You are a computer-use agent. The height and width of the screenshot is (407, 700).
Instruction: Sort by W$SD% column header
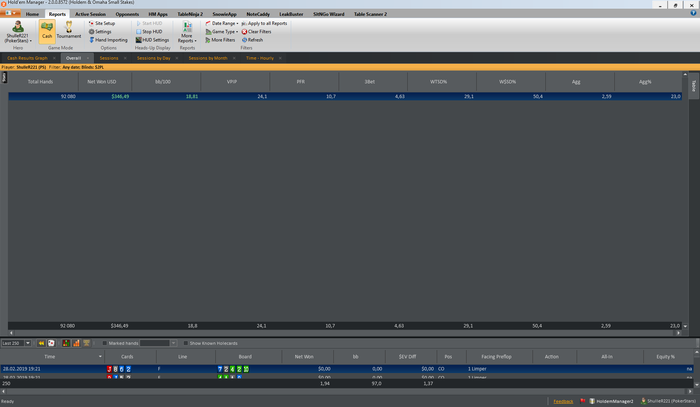[x=511, y=82]
